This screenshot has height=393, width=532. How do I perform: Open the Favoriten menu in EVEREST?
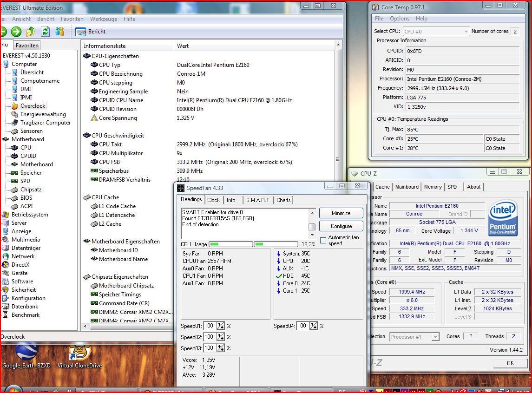point(72,19)
